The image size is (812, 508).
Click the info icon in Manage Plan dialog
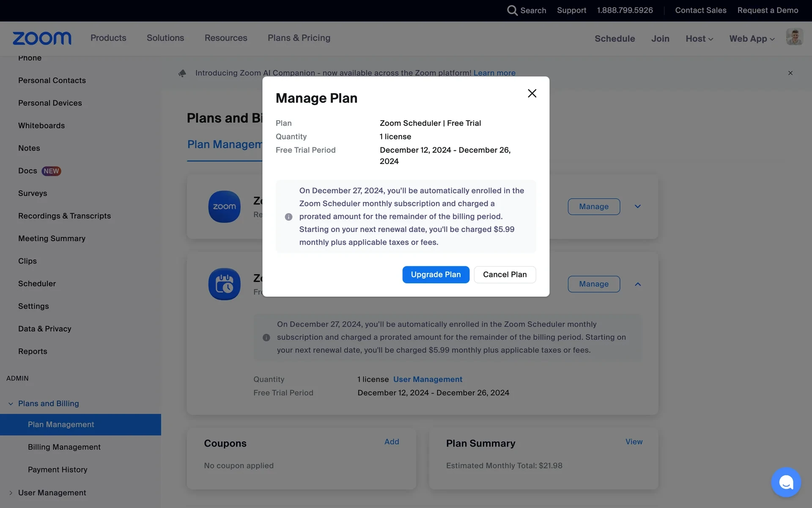tap(288, 217)
